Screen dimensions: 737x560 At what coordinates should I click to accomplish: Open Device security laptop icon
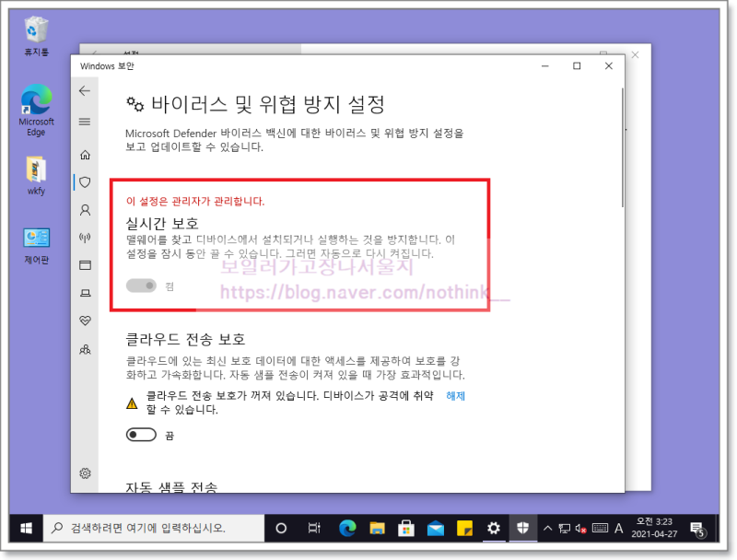(85, 293)
